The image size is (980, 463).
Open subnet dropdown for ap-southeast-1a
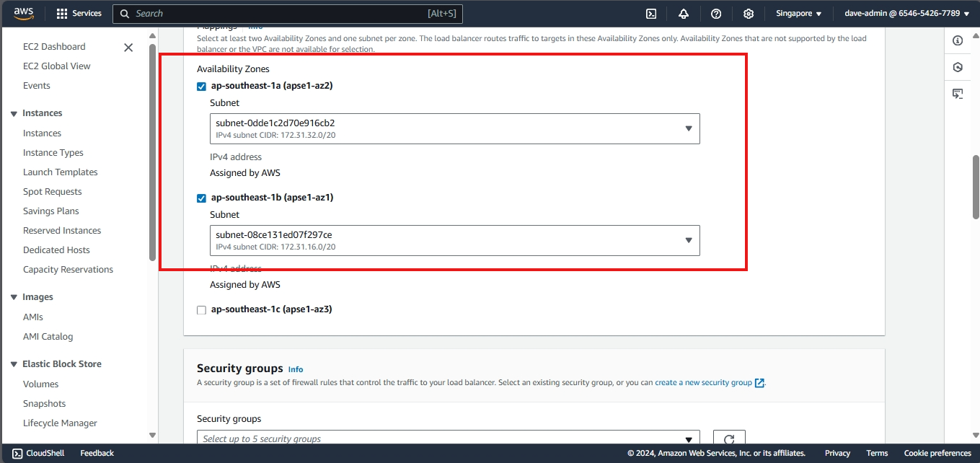pos(454,128)
